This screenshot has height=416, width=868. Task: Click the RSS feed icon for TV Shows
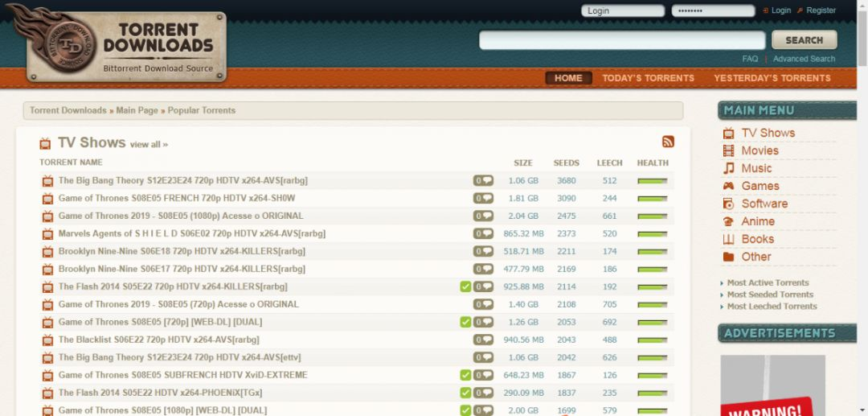(668, 142)
